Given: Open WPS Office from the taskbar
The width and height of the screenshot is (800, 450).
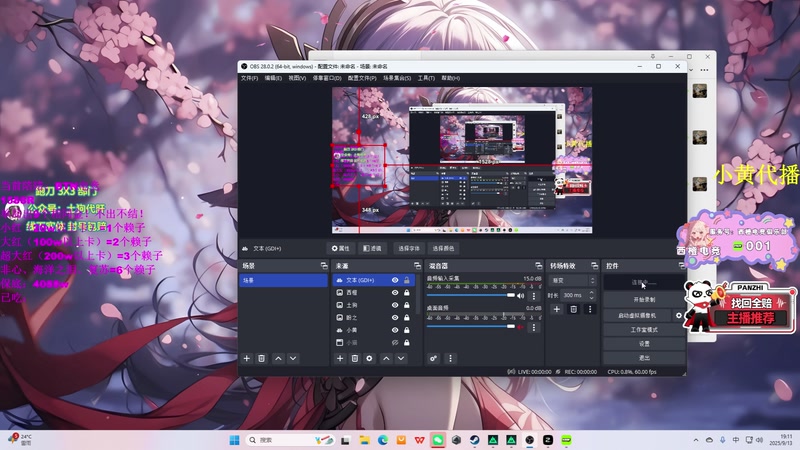Looking at the screenshot, I should tap(419, 440).
